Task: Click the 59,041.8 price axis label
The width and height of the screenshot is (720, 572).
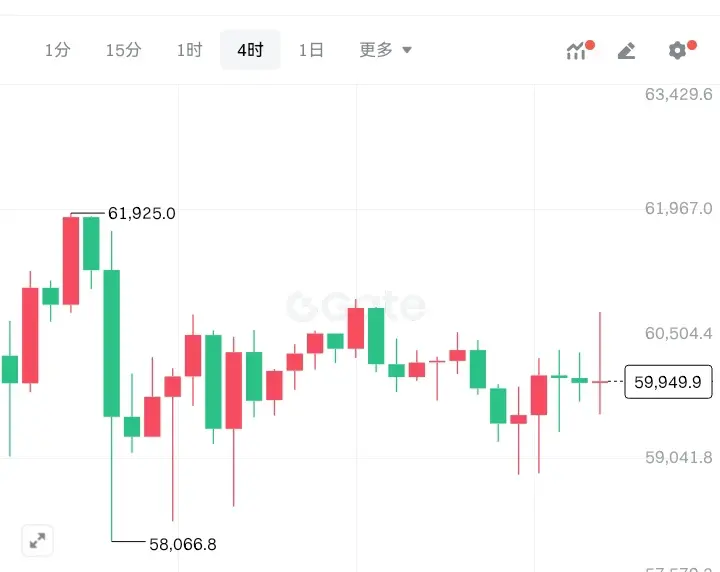Action: pos(678,458)
